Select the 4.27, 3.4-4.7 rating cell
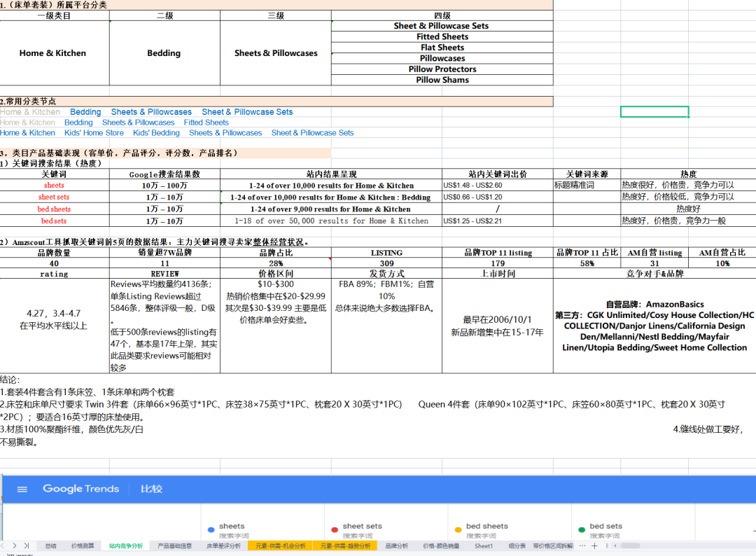 click(55, 326)
